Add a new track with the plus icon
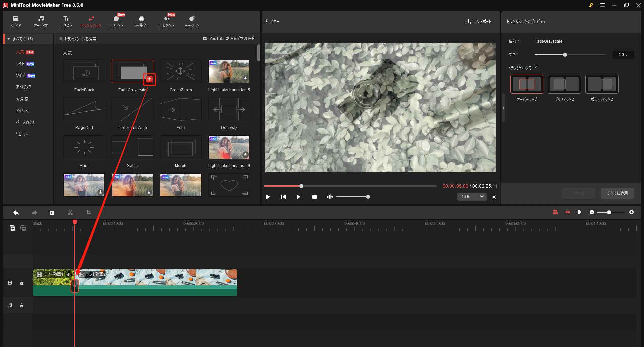The width and height of the screenshot is (644, 347). tap(12, 228)
